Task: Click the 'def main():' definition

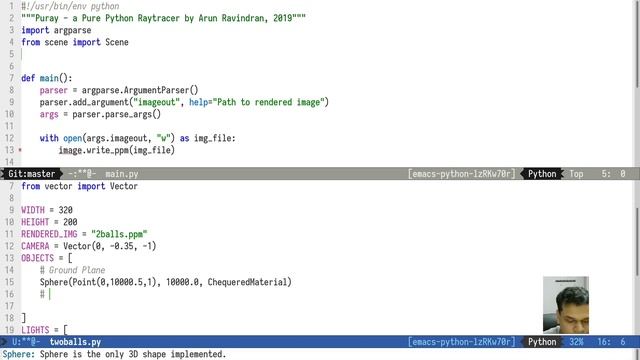Action: [47, 78]
